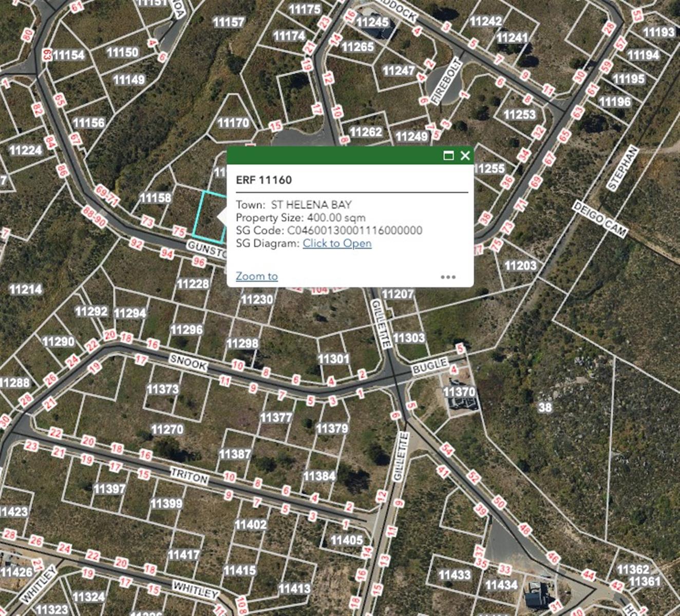Click parcel number 38 in the open land
The image size is (680, 616).
(x=545, y=408)
